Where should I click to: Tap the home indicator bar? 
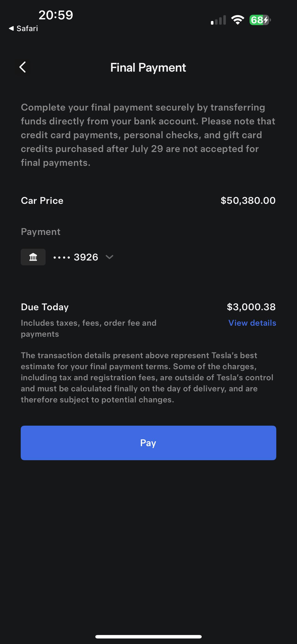(x=148, y=636)
